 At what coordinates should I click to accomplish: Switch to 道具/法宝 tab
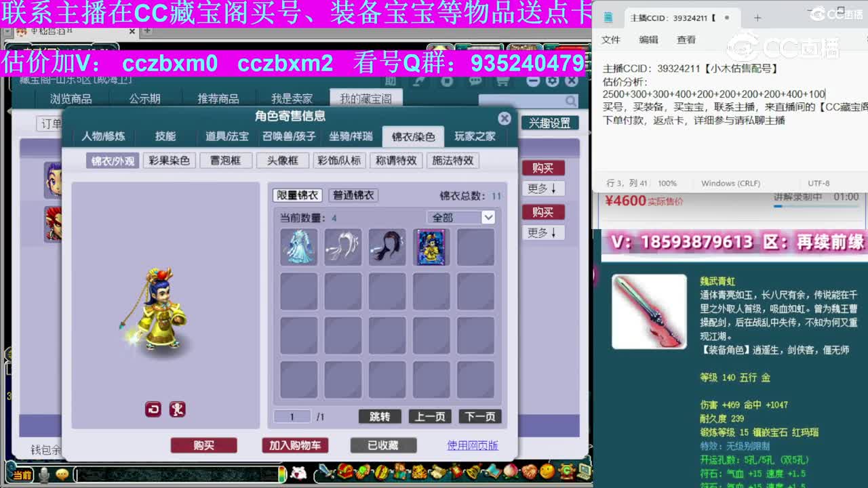coord(226,136)
